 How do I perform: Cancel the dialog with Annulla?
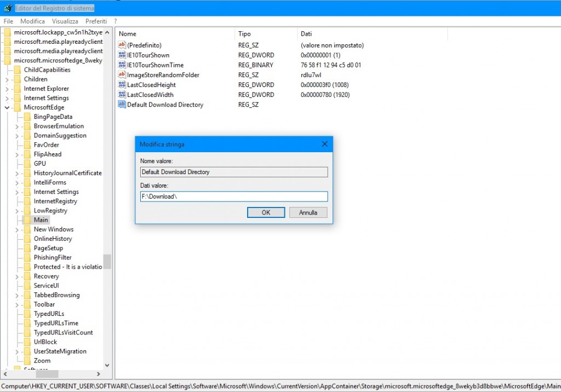pyautogui.click(x=308, y=212)
